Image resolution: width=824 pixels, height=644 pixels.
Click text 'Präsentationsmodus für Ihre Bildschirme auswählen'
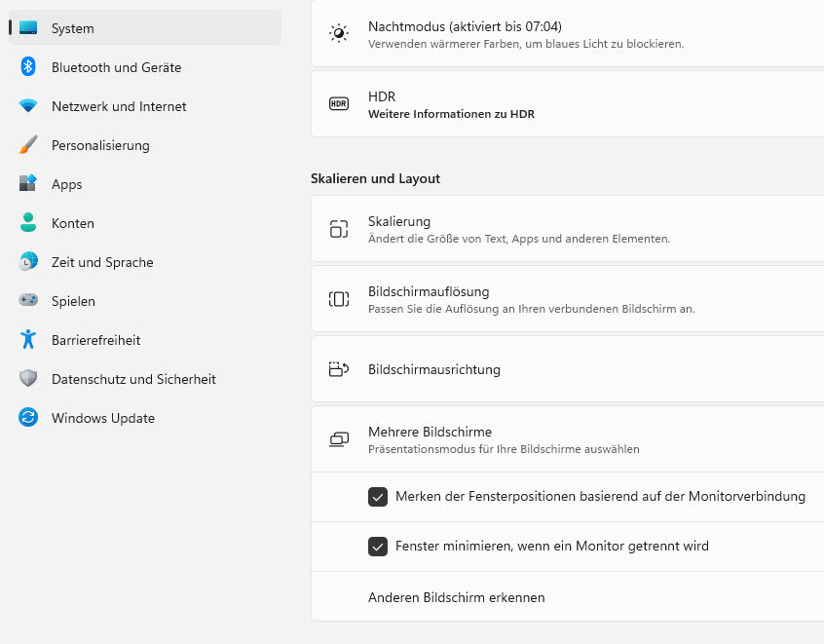point(504,449)
